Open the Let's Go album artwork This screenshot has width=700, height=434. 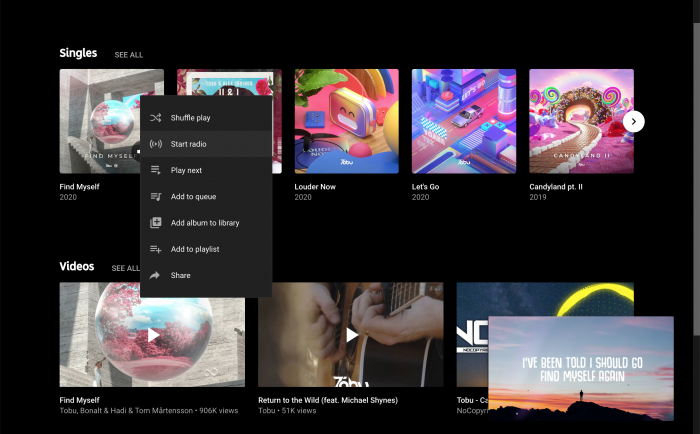[x=463, y=121]
